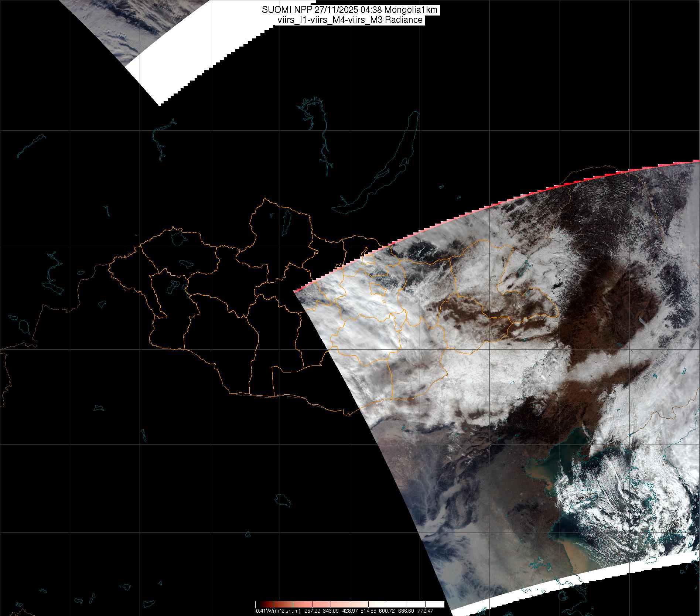The width and height of the screenshot is (700, 616).
Task: Click the "257.22" colorbar value
Action: (x=312, y=611)
